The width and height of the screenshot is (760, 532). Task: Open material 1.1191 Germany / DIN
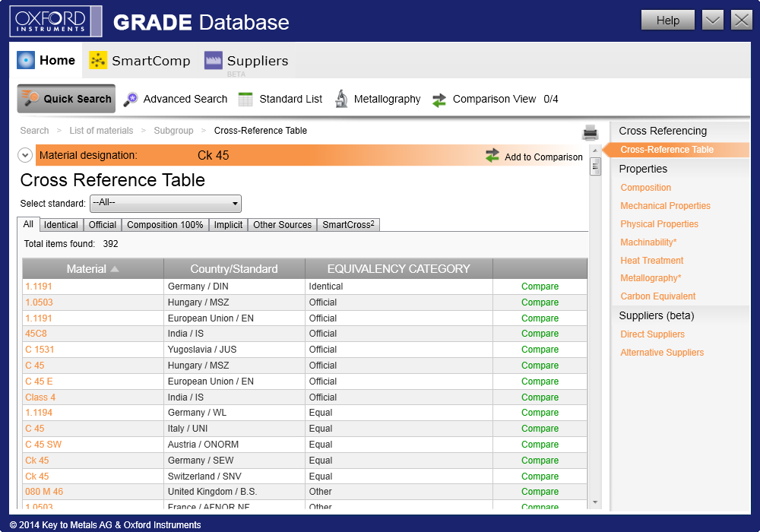click(38, 287)
